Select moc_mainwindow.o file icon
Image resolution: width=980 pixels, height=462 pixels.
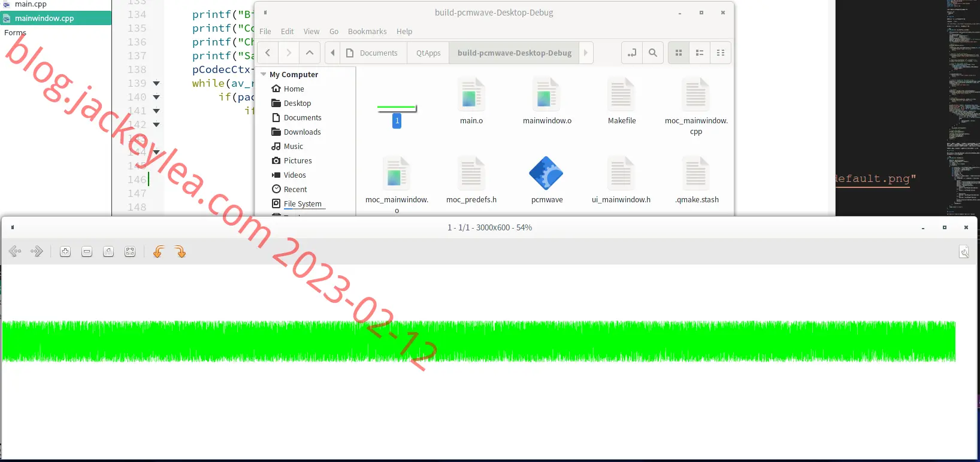tap(397, 174)
